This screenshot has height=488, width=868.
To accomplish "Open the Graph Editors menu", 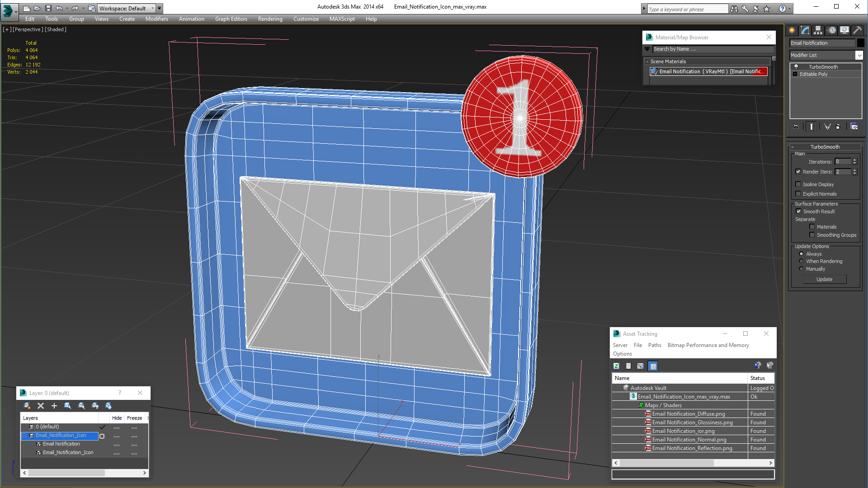I will coord(231,19).
